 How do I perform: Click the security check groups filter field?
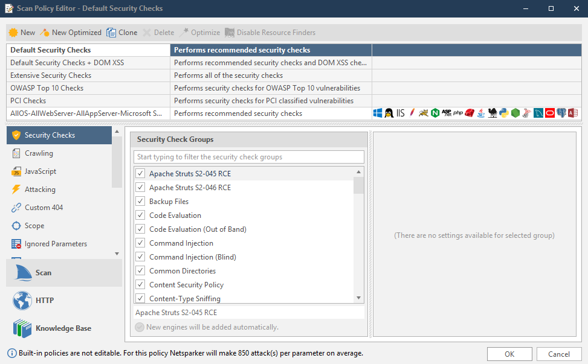point(248,156)
